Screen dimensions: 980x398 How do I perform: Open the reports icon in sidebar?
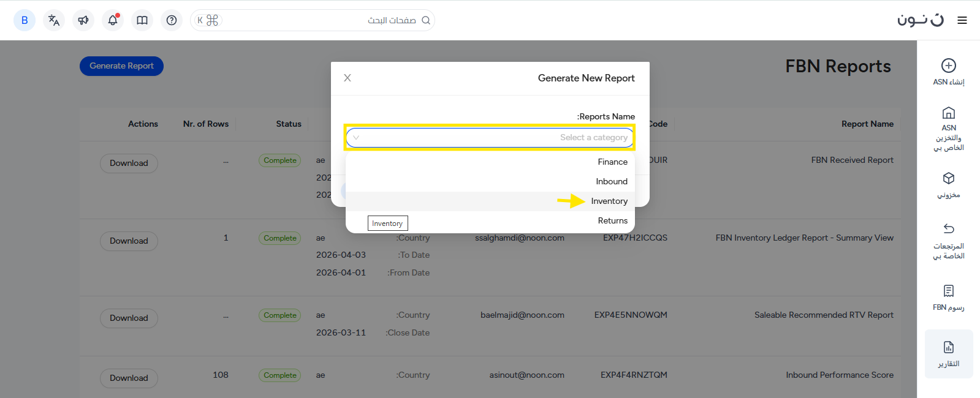coord(948,348)
